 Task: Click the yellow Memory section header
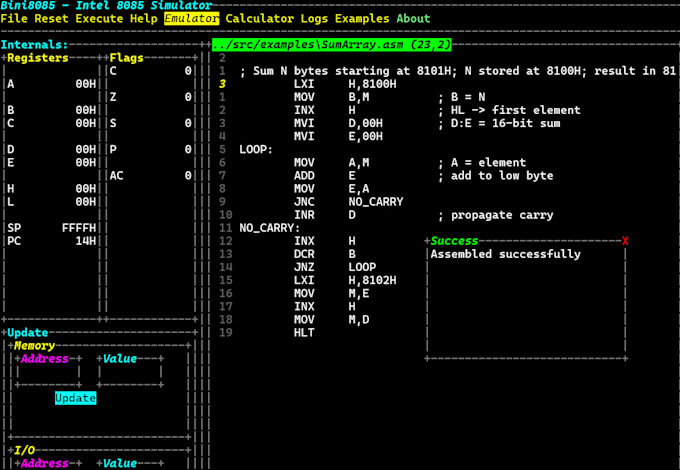click(x=34, y=346)
